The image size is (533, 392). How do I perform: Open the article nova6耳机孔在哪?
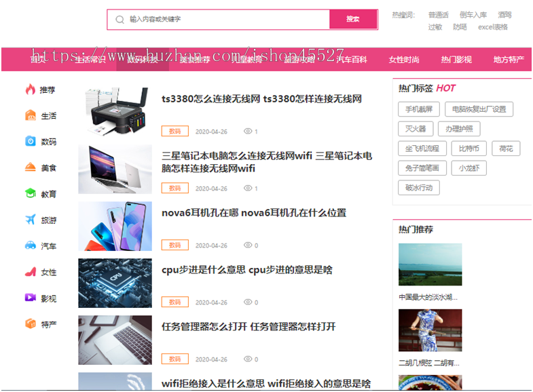pyautogui.click(x=254, y=213)
